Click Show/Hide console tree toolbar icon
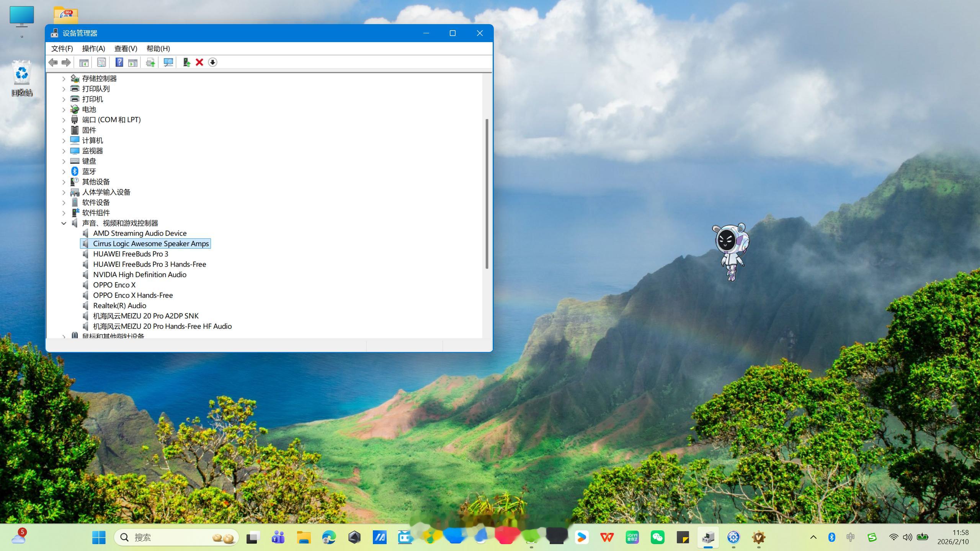The width and height of the screenshot is (980, 551). pyautogui.click(x=84, y=62)
